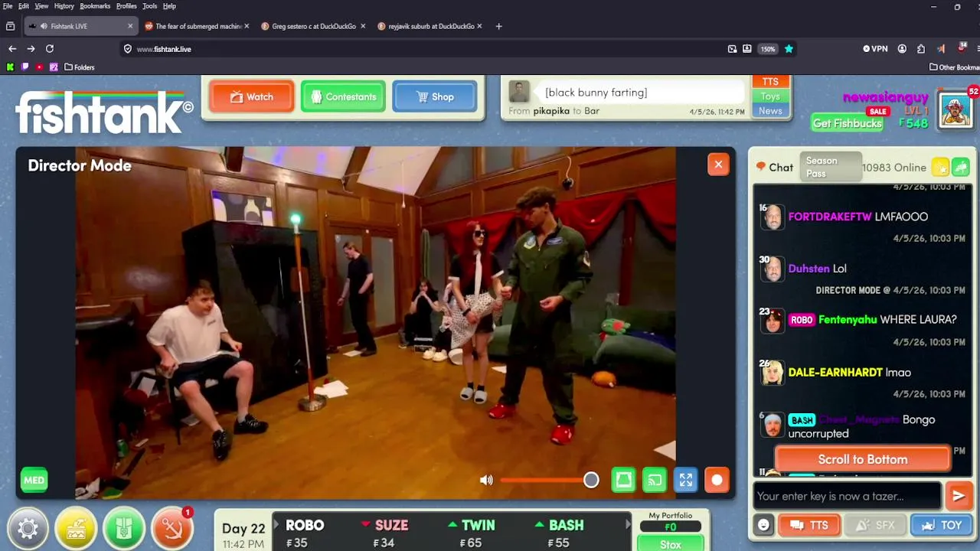Open the Twitch bookmark icon
Screen dimensions: 980x551
click(24, 67)
